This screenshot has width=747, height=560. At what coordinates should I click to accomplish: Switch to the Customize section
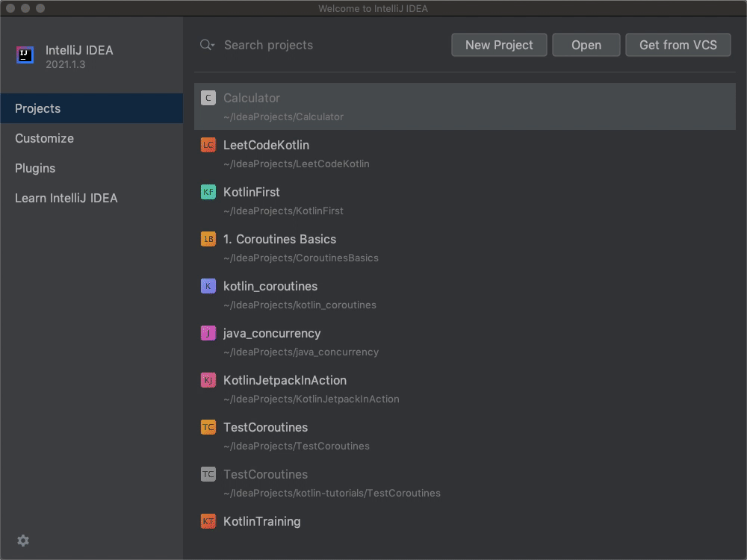point(91,139)
